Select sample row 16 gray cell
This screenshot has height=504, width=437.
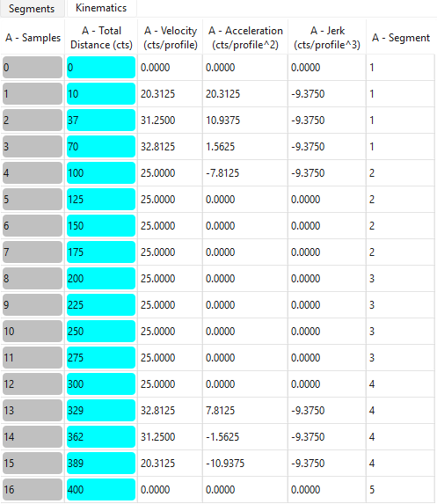click(33, 490)
